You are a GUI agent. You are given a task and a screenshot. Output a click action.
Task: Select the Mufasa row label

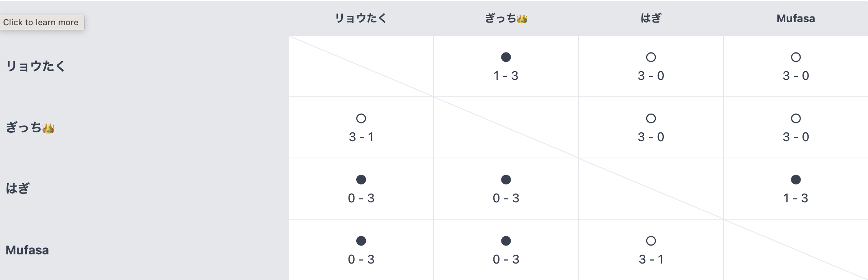point(27,250)
